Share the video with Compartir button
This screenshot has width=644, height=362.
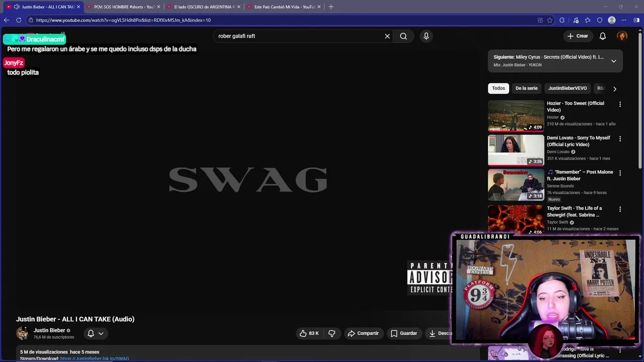coord(363,333)
